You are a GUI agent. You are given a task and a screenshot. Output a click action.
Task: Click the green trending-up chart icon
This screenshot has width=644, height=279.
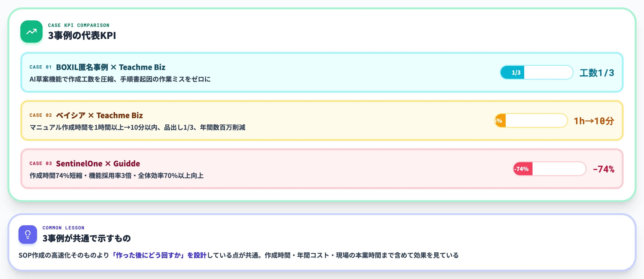pos(31,32)
